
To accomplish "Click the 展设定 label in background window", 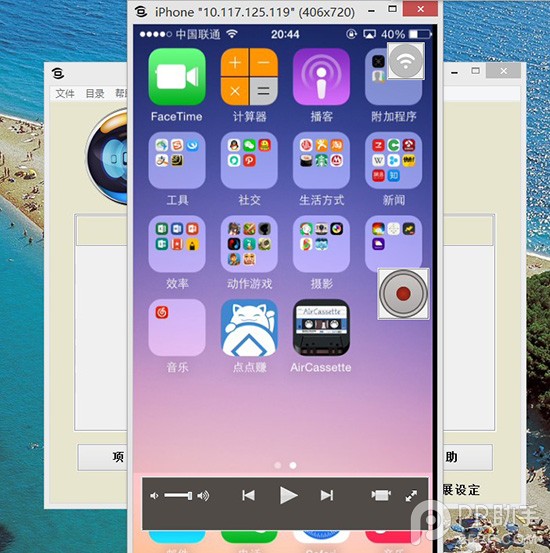I will [461, 490].
